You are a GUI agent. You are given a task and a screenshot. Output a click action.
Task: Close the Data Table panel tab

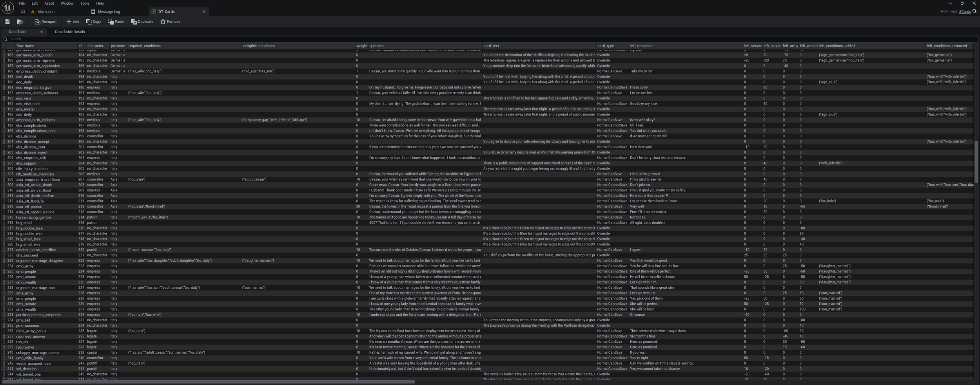tap(42, 32)
